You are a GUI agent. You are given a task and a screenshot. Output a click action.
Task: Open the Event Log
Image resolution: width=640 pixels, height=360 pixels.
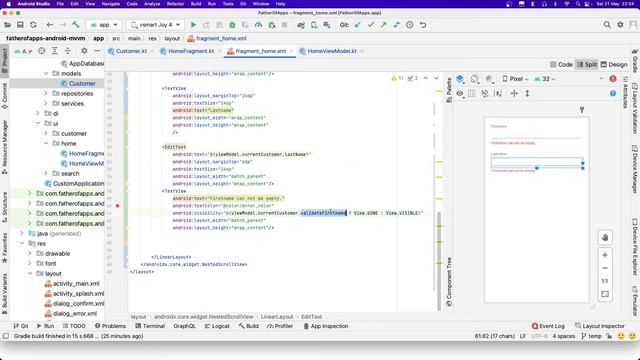pos(548,326)
